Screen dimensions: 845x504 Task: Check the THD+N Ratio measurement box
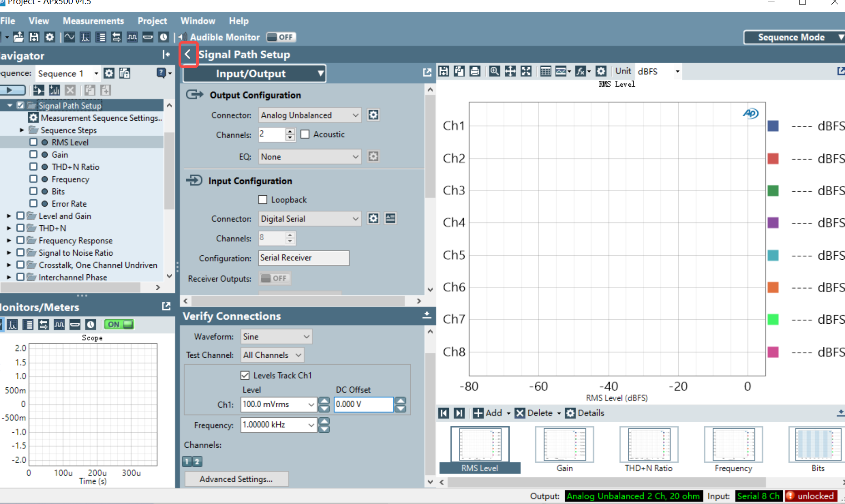pos(33,167)
